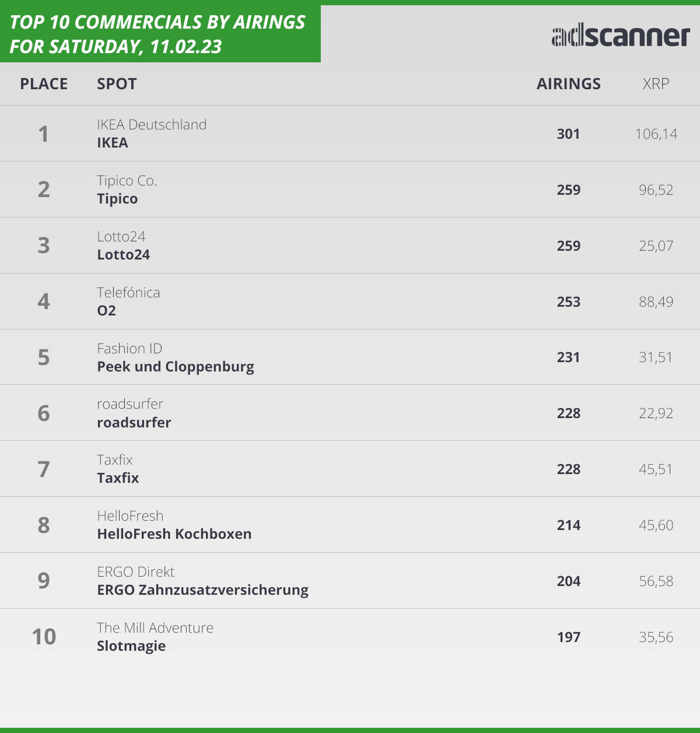Image resolution: width=700 pixels, height=733 pixels.
Task: Select the PLACE column header
Action: pos(44,84)
